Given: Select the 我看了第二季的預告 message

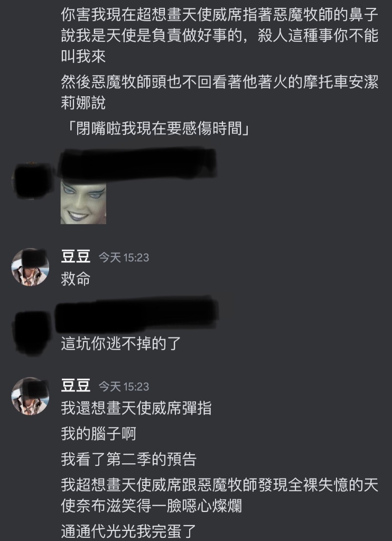Looking at the screenshot, I should coord(129,460).
